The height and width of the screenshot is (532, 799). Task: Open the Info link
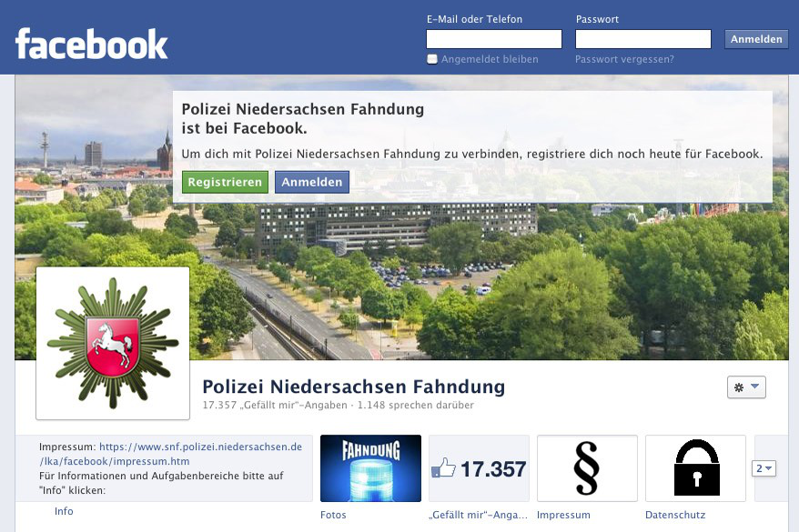pos(64,511)
